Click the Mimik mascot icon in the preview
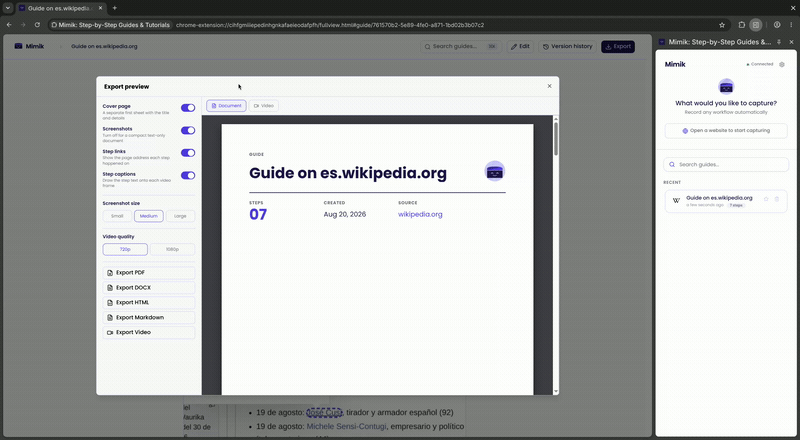The image size is (800, 440). pyautogui.click(x=494, y=171)
